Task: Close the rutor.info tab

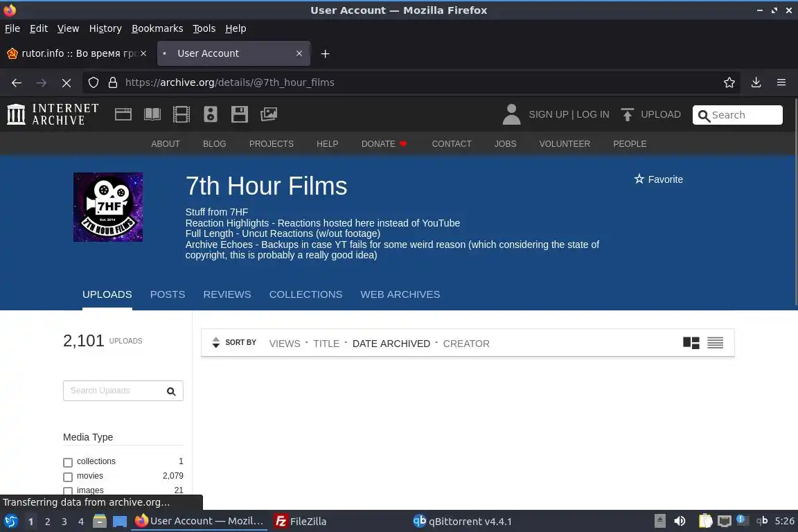Action: 143,53
